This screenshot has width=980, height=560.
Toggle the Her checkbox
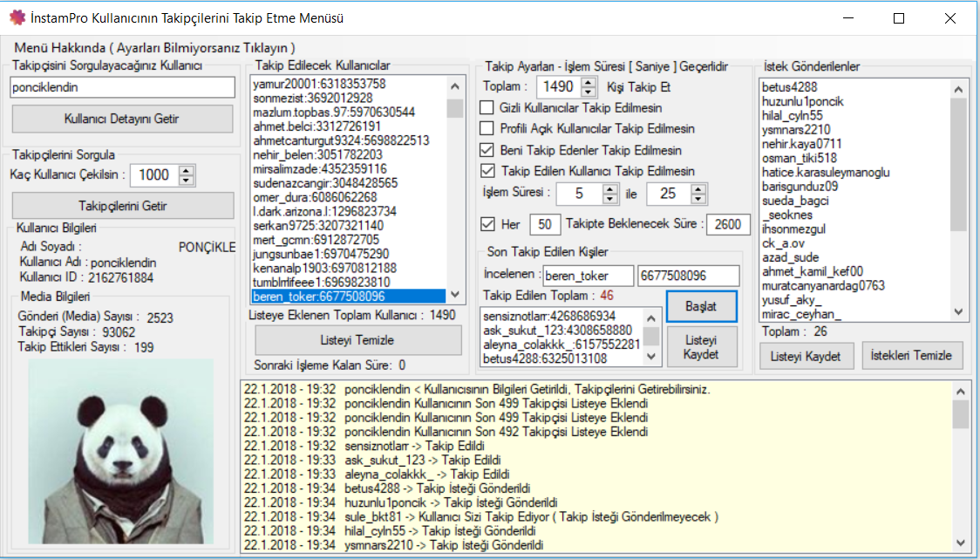pos(487,224)
